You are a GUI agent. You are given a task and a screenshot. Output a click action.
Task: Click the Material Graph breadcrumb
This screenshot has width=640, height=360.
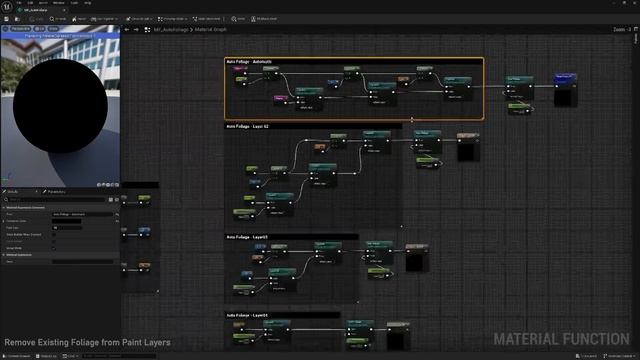pyautogui.click(x=211, y=29)
